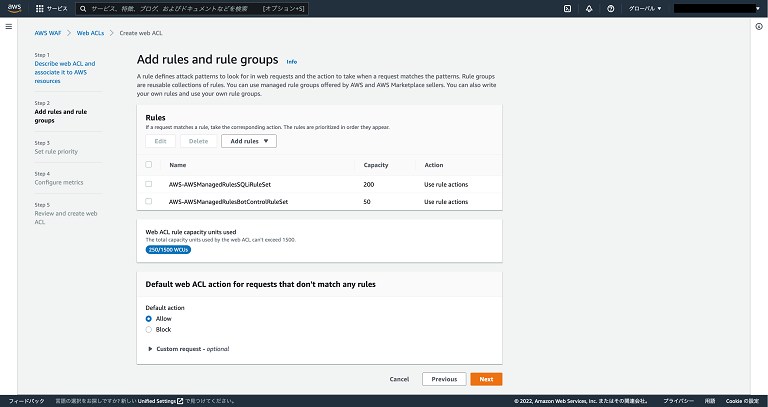This screenshot has width=768, height=407.
Task: Open the Add rules dropdown
Action: 248,141
